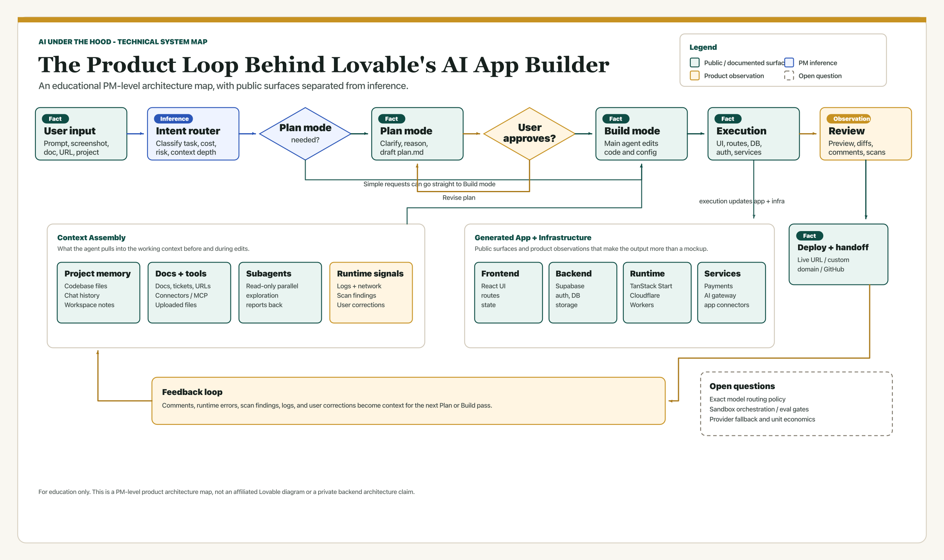The image size is (944, 560).
Task: Click 'AI UNDER THE HOOD - TECHNICAL SYSTEM MAP'
Action: [123, 42]
